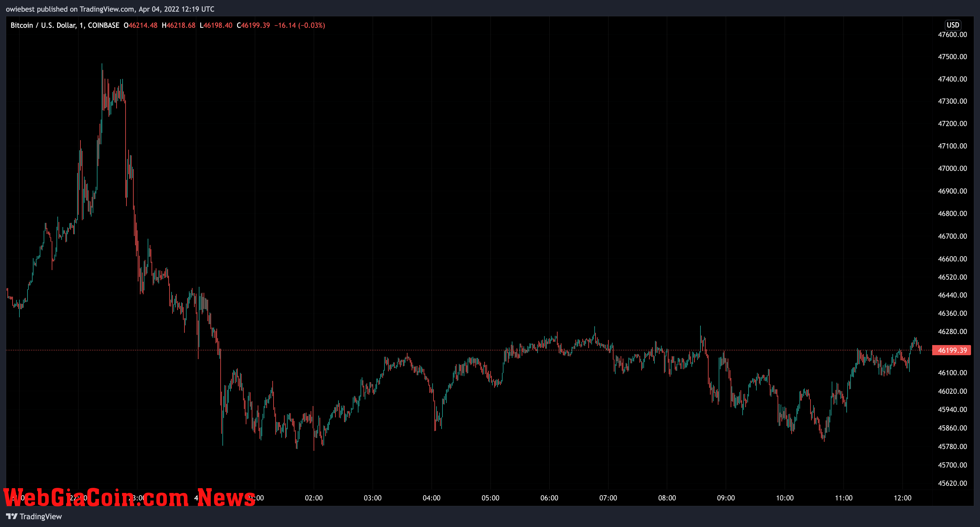Click the 46020.00 price axis label
Viewport: 980px width, 527px height.
point(952,391)
